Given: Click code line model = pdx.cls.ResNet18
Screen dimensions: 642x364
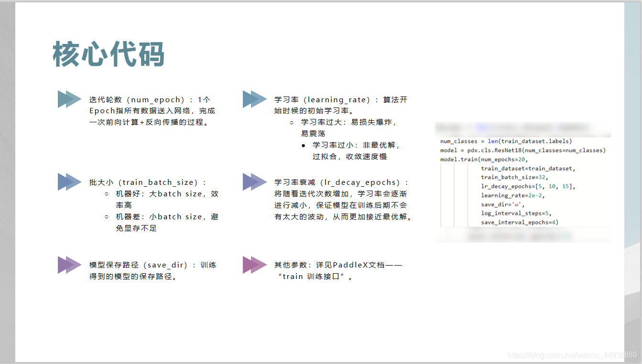Looking at the screenshot, I should [x=523, y=150].
